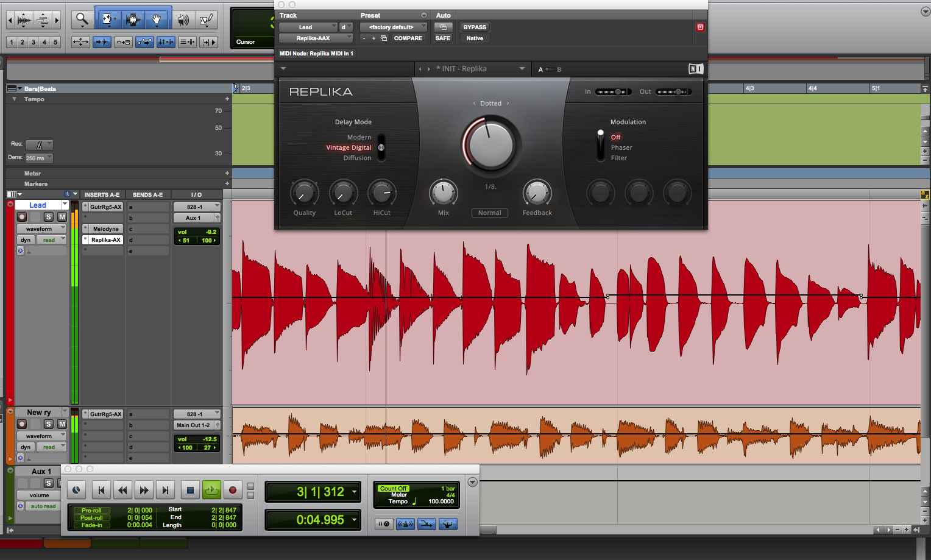Select Diffusion delay mode

[x=357, y=158]
